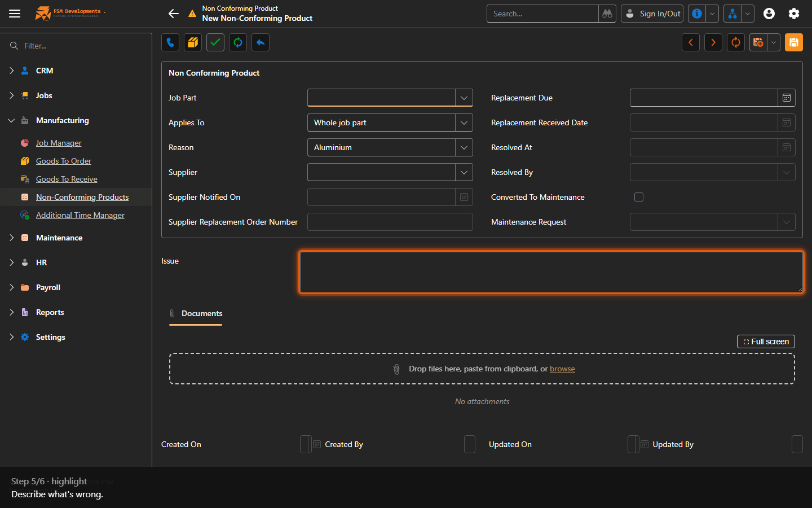Click the binoculars search icon
Screen dimensions: 812x508
point(607,14)
